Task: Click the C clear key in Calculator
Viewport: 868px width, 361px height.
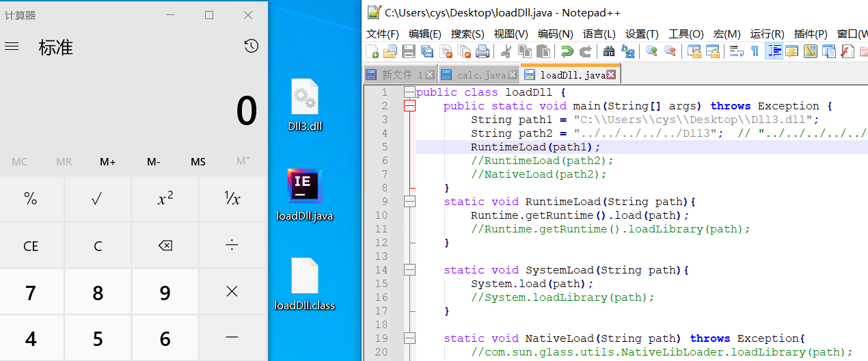Action: (x=97, y=245)
